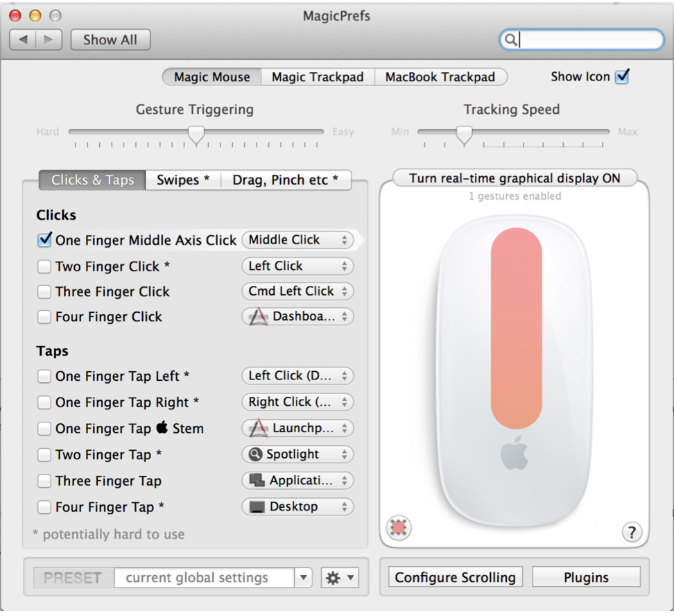
Task: Switch to the Magic Trackpad tab
Action: [318, 77]
